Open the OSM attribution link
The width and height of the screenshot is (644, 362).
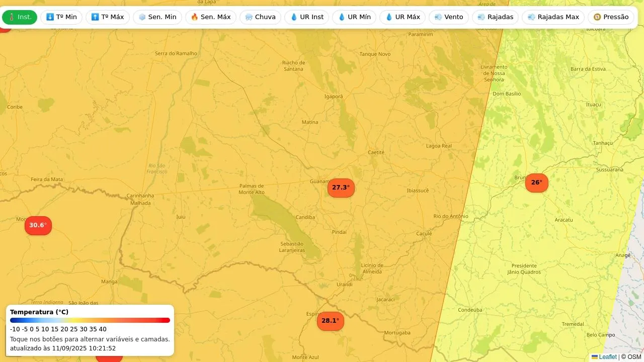click(634, 357)
